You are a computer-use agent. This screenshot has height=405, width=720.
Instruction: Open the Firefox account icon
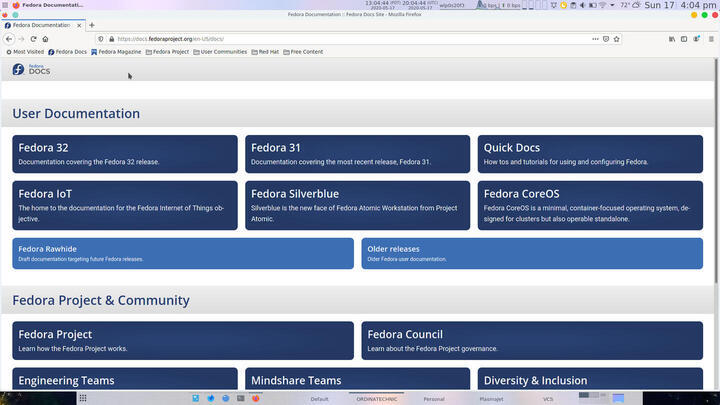coord(697,39)
